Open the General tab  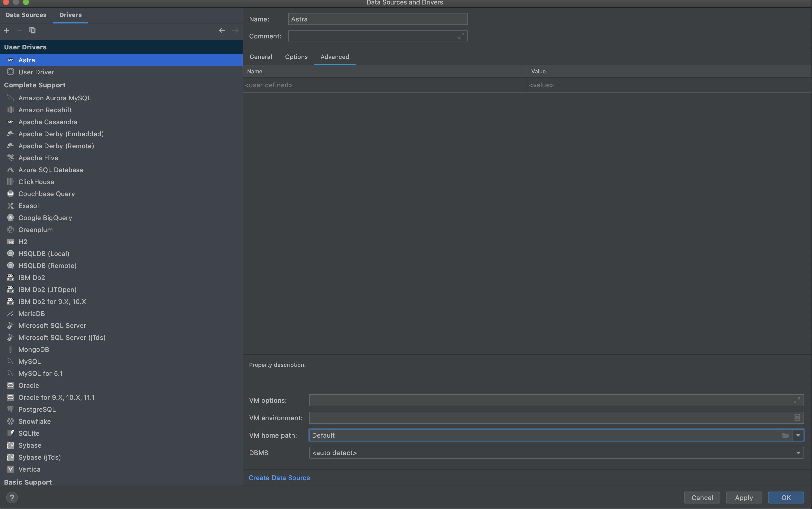point(261,57)
